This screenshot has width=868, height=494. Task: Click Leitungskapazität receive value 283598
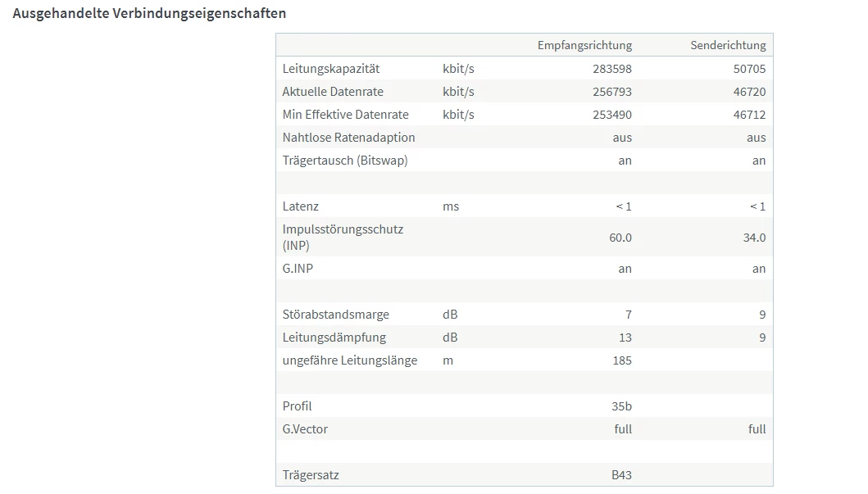pos(612,69)
